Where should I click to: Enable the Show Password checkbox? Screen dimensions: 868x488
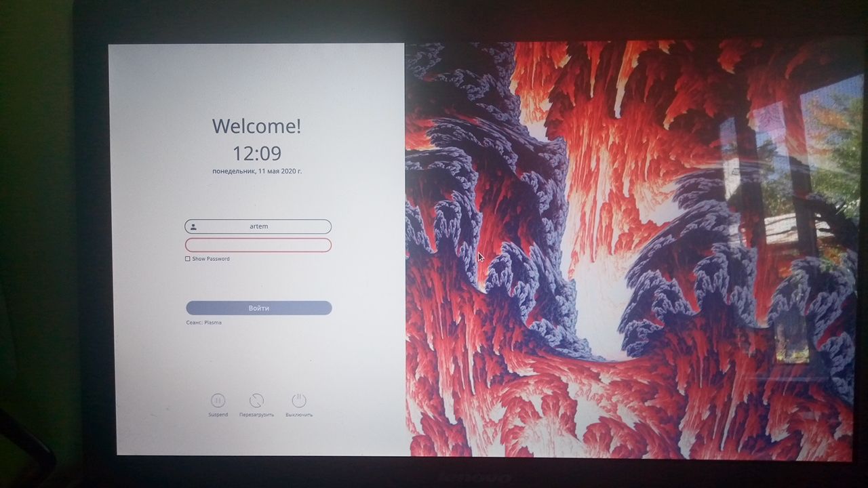(188, 259)
